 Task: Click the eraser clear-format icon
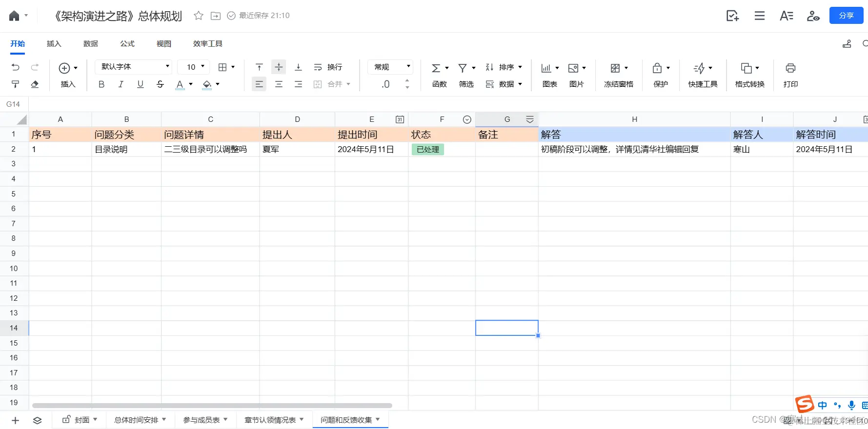click(35, 84)
